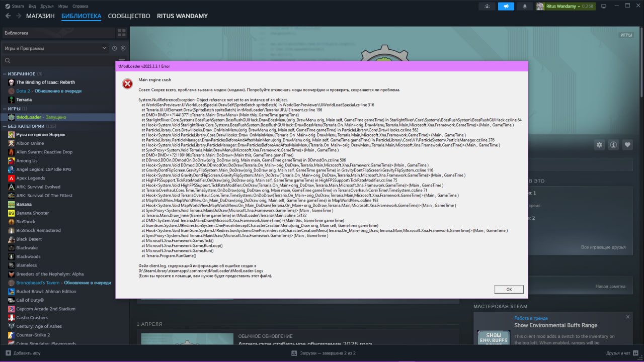Open Blackwake in the game list
644x362 pixels.
27,248
